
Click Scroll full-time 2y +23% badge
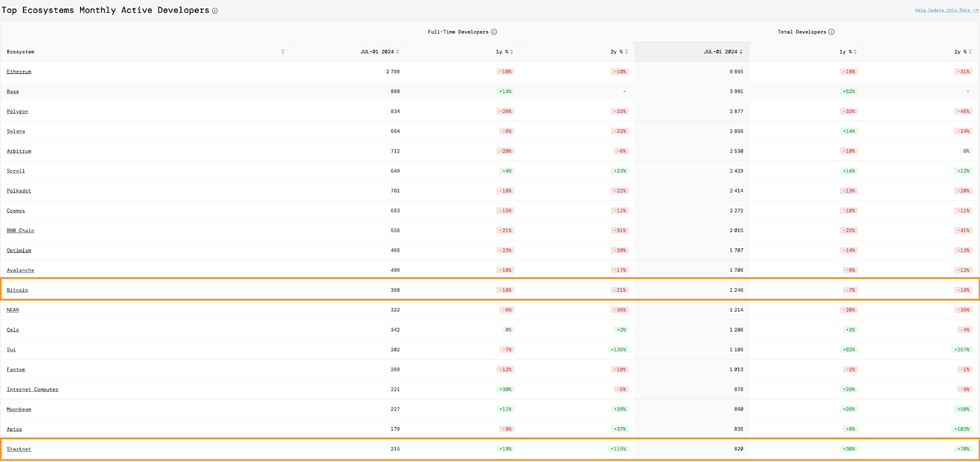pos(619,171)
